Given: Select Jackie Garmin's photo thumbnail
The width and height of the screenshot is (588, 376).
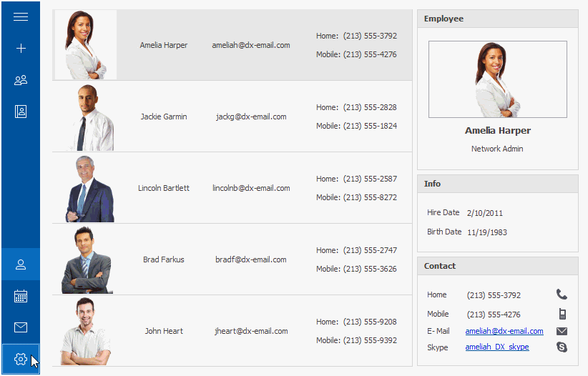Looking at the screenshot, I should 87,117.
